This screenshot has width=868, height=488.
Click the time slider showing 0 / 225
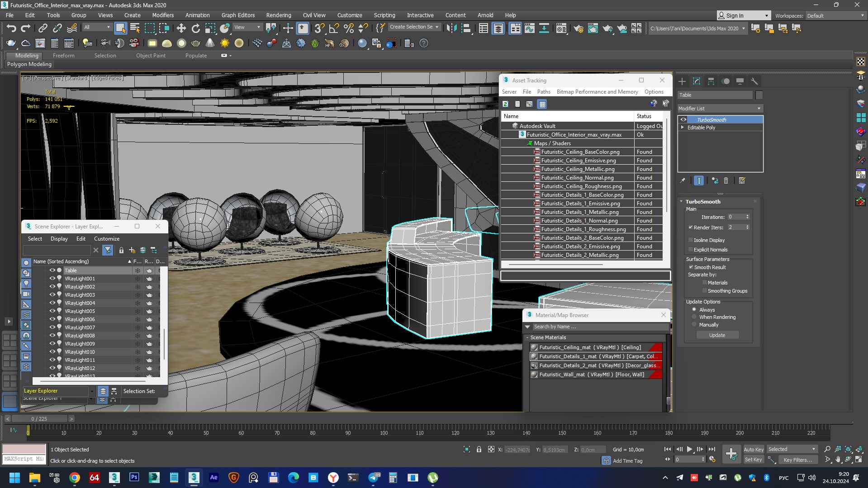[x=39, y=419]
